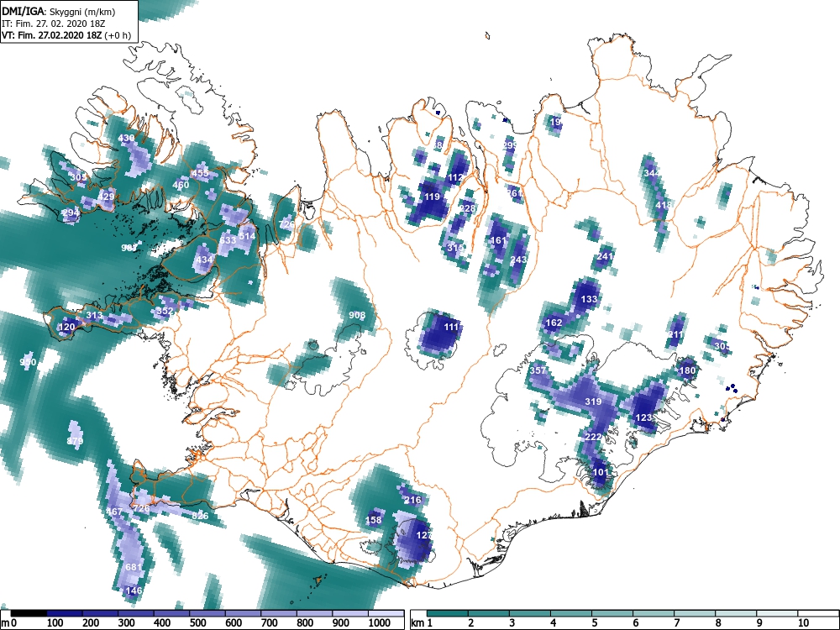
Task: Click visibility value 158 on the map
Action: (x=374, y=520)
